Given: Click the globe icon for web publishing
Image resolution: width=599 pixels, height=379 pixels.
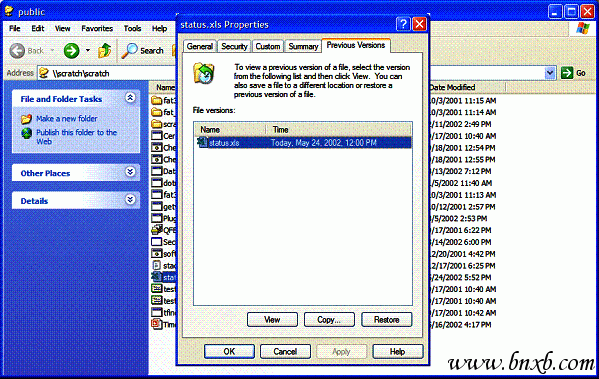Looking at the screenshot, I should (26, 133).
